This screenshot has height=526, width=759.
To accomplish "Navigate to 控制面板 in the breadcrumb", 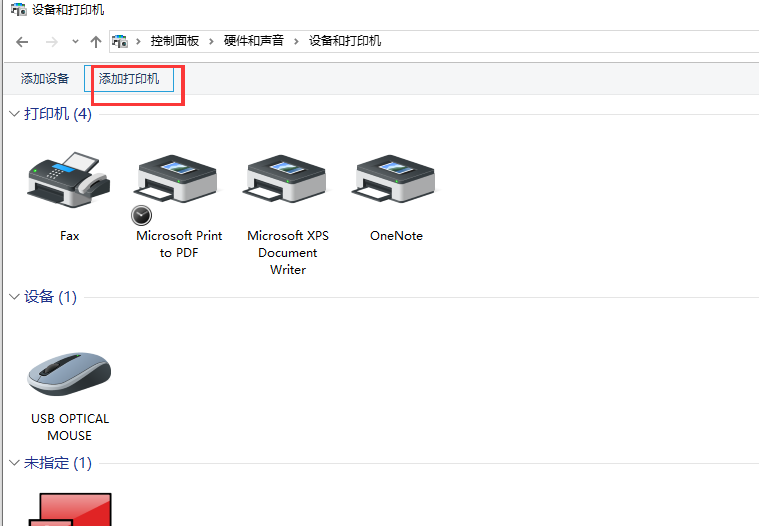I will point(175,41).
